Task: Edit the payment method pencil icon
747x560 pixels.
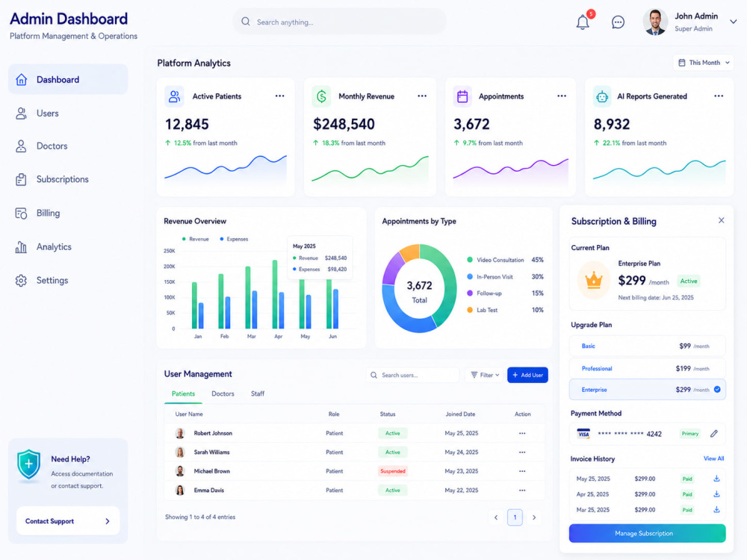Action: pos(713,433)
